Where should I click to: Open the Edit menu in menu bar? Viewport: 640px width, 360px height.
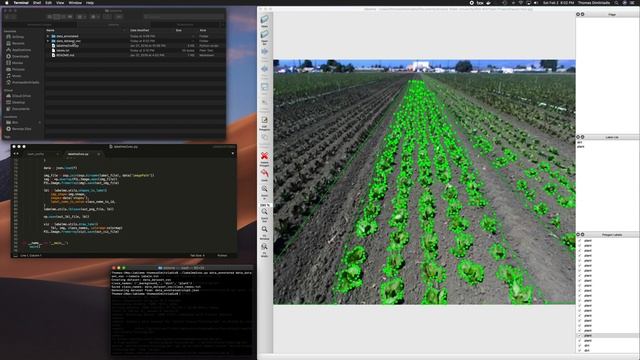tap(49, 2)
